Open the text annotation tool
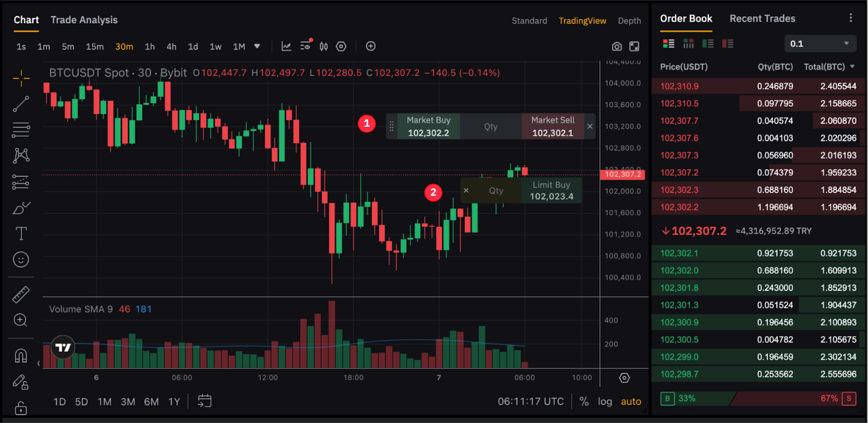This screenshot has width=868, height=423. tap(21, 234)
